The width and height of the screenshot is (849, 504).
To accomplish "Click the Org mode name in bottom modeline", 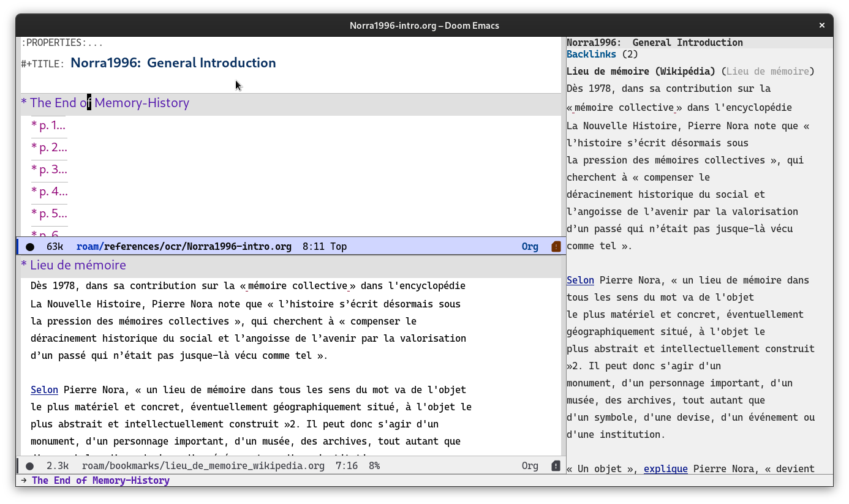I will click(530, 465).
